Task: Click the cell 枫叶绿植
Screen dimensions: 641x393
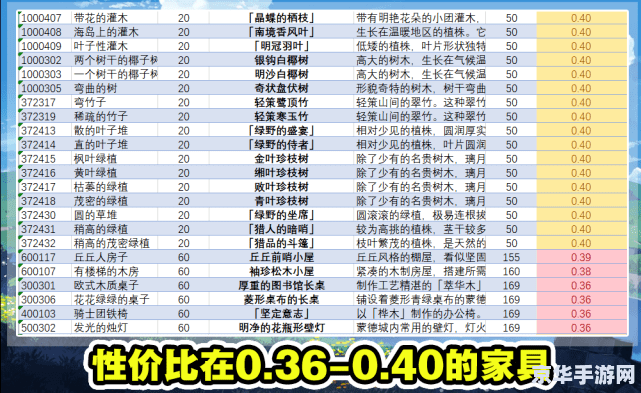Action: click(95, 159)
